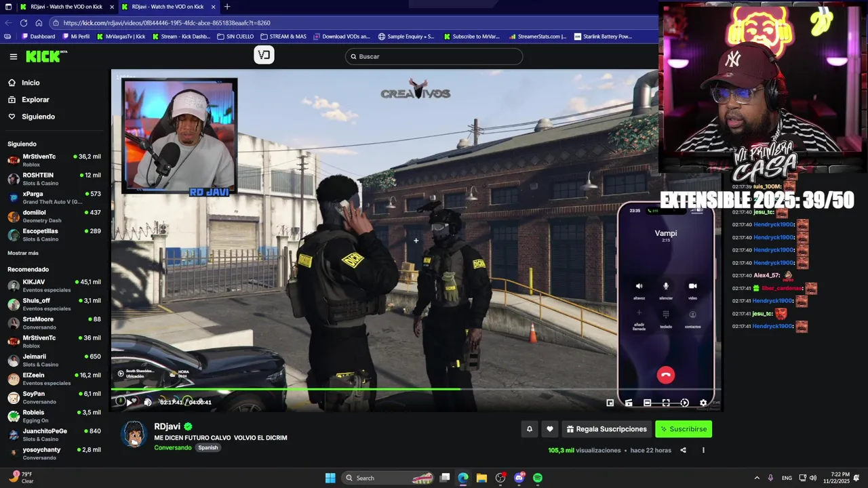Open the VD extension icon in header
The image size is (868, 488).
[x=264, y=56]
